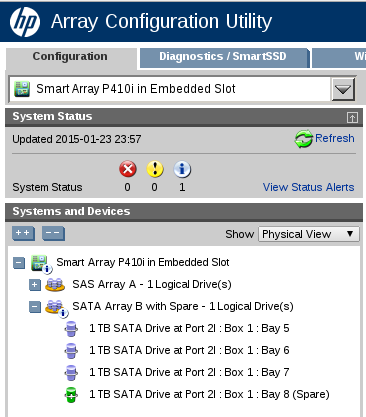Collapse the SATA Array B with Spare node
366x417 pixels.
35,307
